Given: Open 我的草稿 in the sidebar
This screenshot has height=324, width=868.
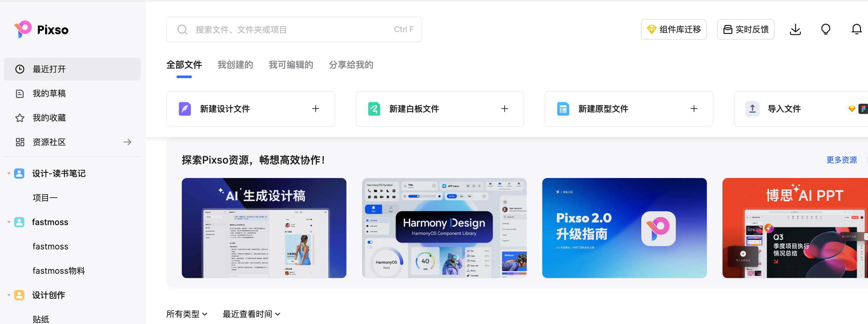Looking at the screenshot, I should click(72, 93).
